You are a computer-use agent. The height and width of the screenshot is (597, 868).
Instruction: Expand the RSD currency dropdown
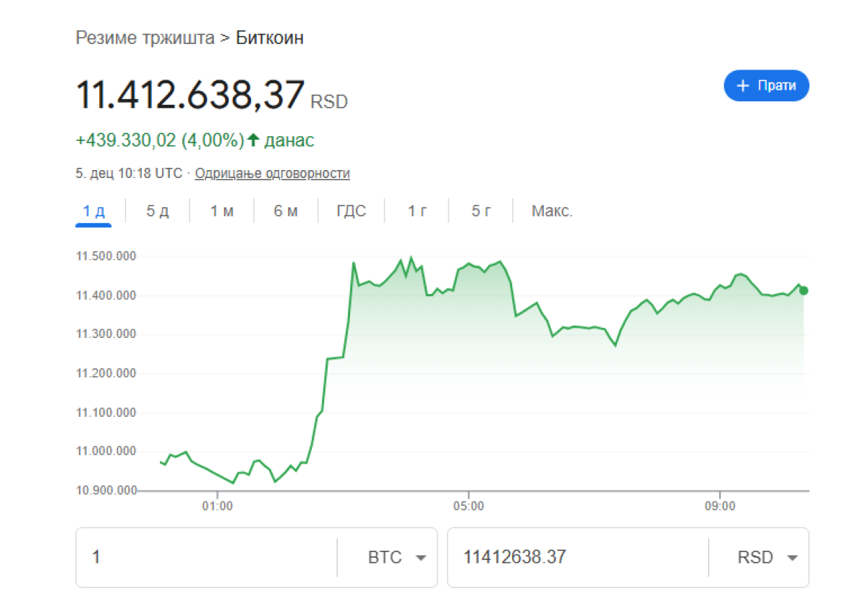pos(767,558)
